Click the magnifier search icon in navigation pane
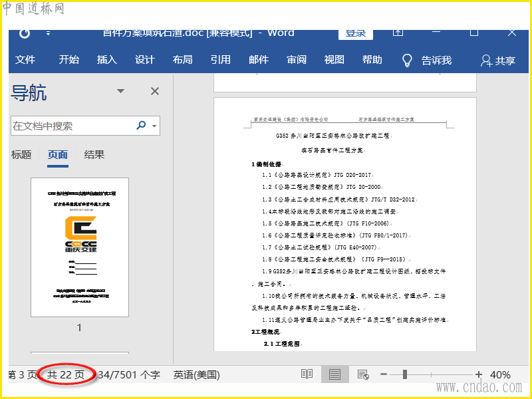Screen dimensions: 532x399 [x=141, y=125]
